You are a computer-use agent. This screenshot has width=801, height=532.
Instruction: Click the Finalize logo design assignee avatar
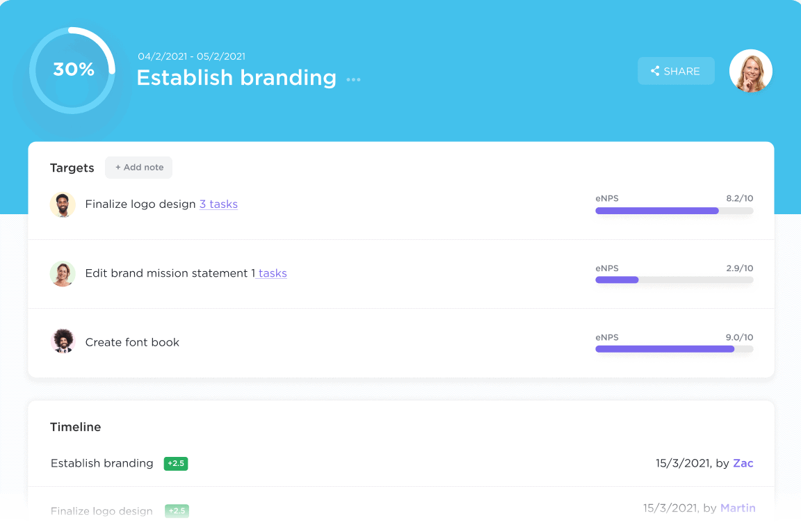click(x=63, y=204)
